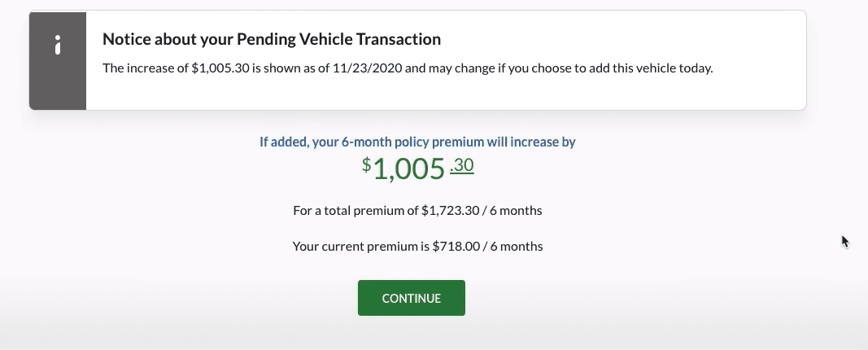Click "/ 6 months" after $718.00
Image resolution: width=868 pixels, height=350 pixels.
point(513,246)
